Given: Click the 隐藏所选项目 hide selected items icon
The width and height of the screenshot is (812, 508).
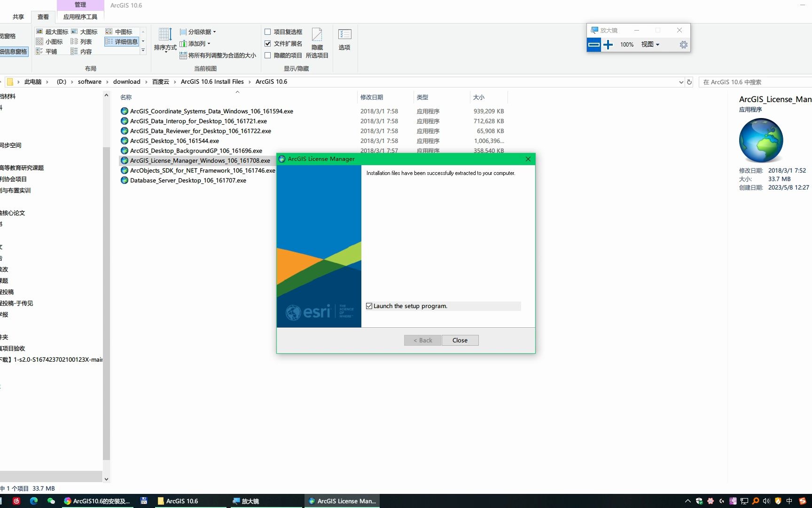Looking at the screenshot, I should (x=317, y=43).
